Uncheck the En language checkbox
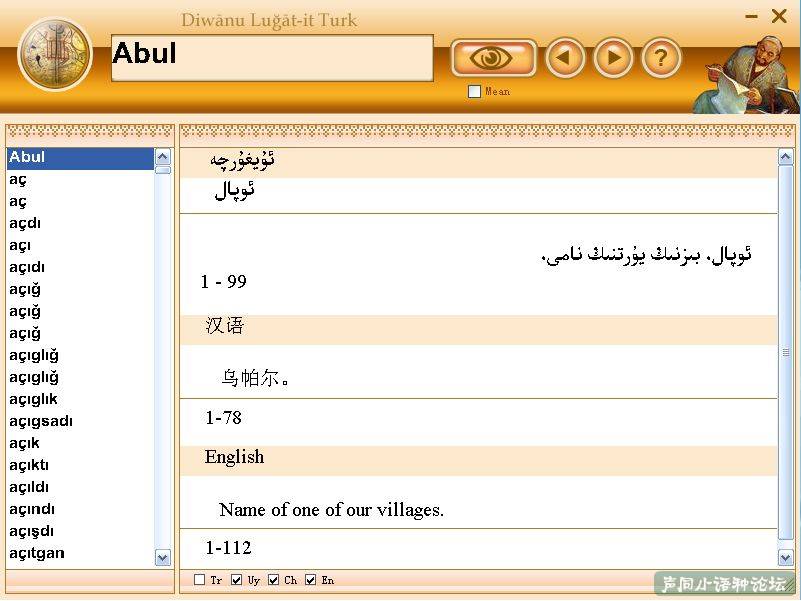Viewport: 801px width, 601px height. (310, 580)
